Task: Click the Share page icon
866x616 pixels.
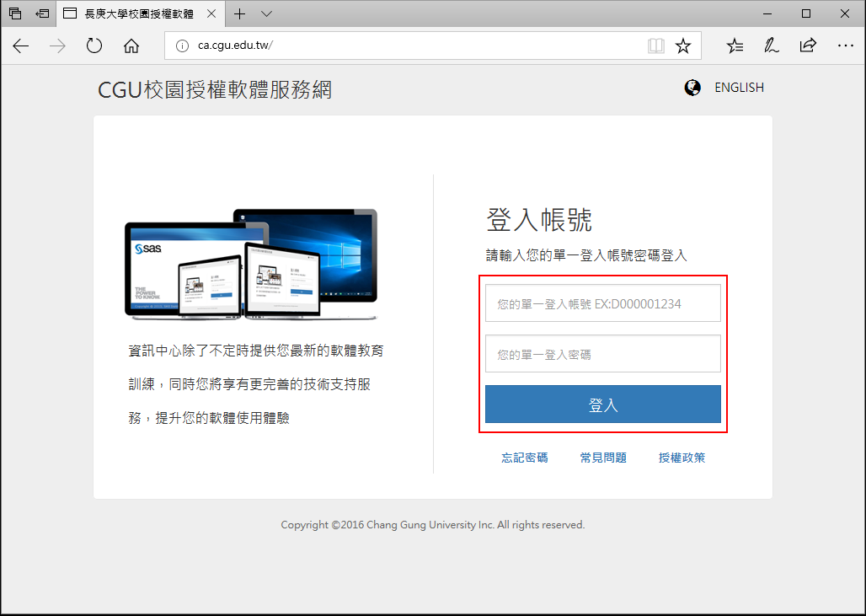Action: [808, 46]
